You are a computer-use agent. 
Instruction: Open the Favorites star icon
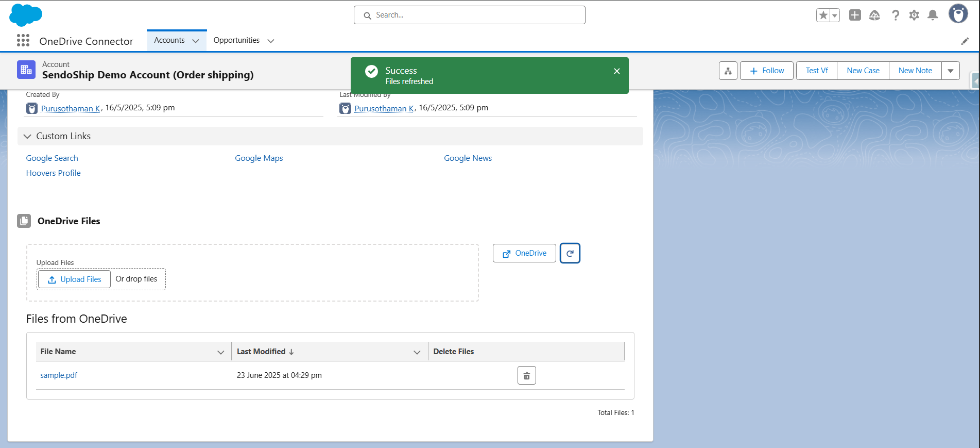point(823,15)
